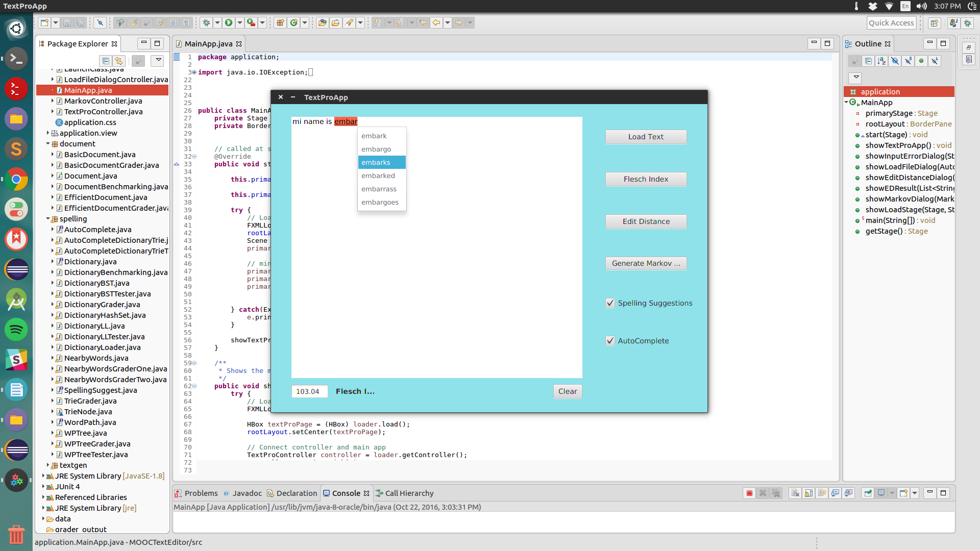The width and height of the screenshot is (980, 551).
Task: Click the Sort icon in Outline toolbar
Action: pyautogui.click(x=881, y=61)
